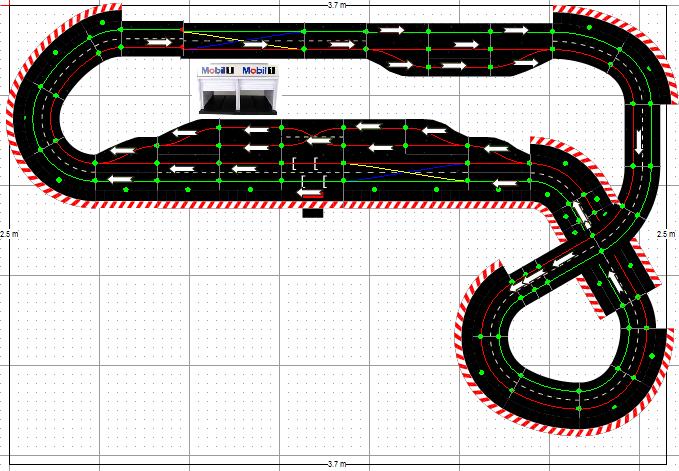Click the left 2.5 m dimension label
The image size is (679, 471).
[x=8, y=234]
